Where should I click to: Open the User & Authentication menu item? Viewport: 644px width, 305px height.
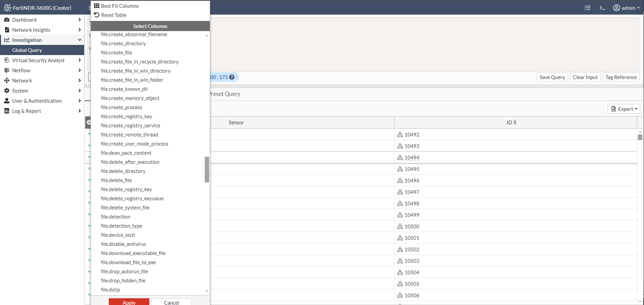[x=42, y=101]
